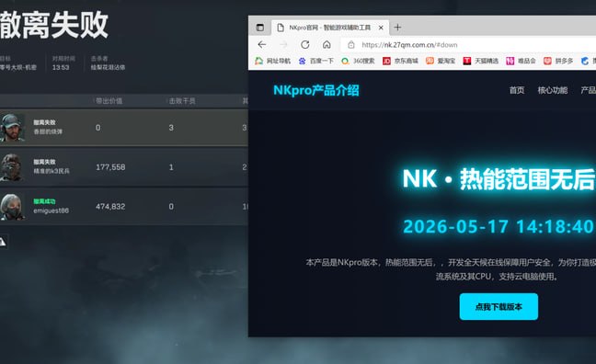Open the 核心功能 navigation item
The width and height of the screenshot is (596, 364).
(552, 90)
